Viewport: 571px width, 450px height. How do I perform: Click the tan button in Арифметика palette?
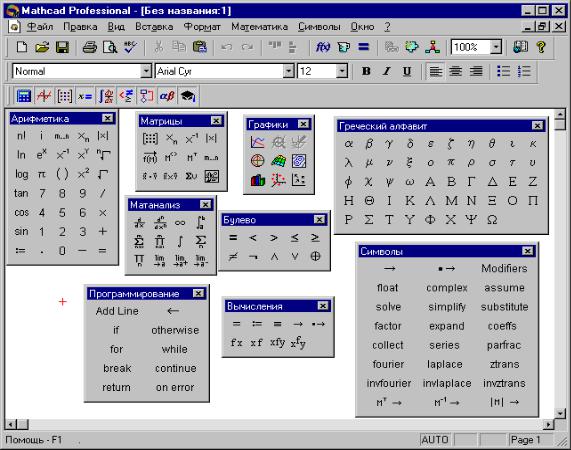tap(21, 193)
